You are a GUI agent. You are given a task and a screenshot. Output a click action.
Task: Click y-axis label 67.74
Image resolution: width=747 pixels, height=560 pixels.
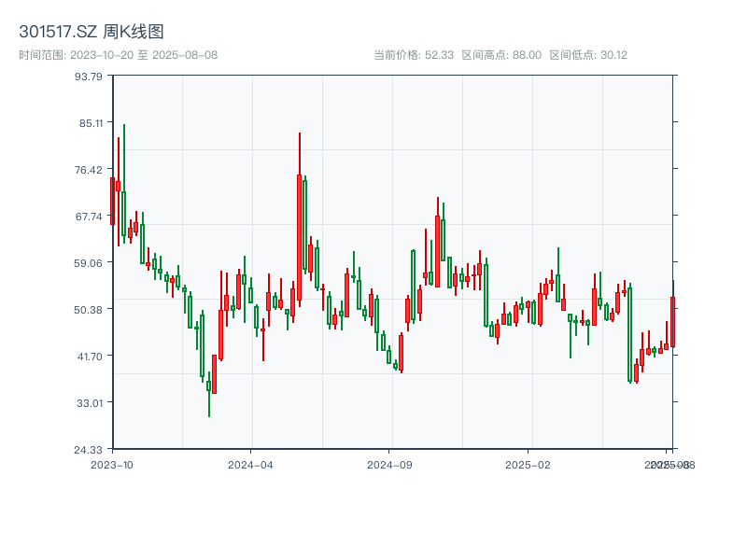pyautogui.click(x=89, y=217)
